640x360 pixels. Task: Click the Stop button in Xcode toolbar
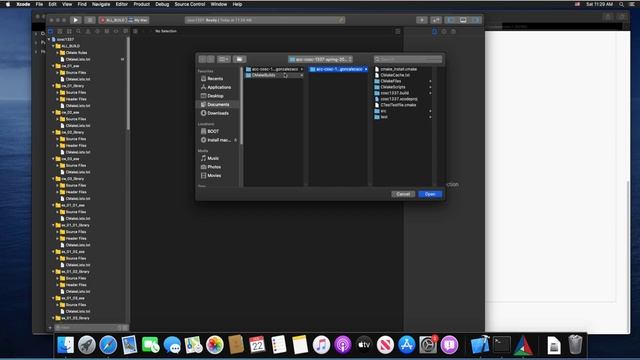90,20
